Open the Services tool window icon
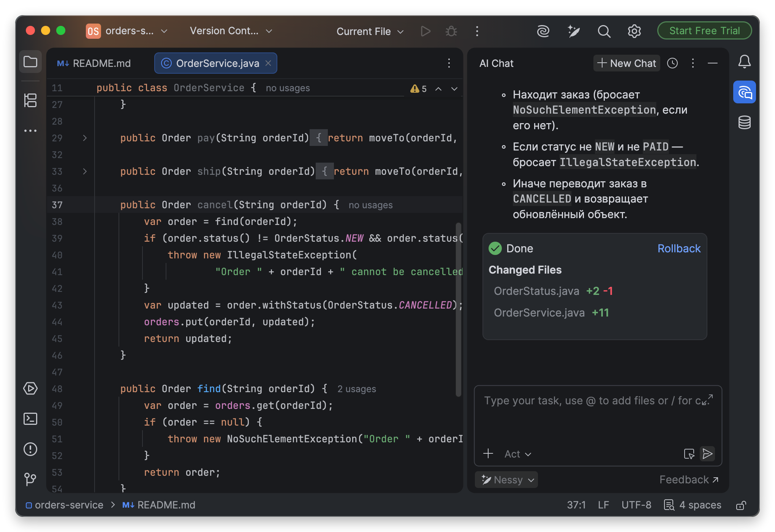 30,388
